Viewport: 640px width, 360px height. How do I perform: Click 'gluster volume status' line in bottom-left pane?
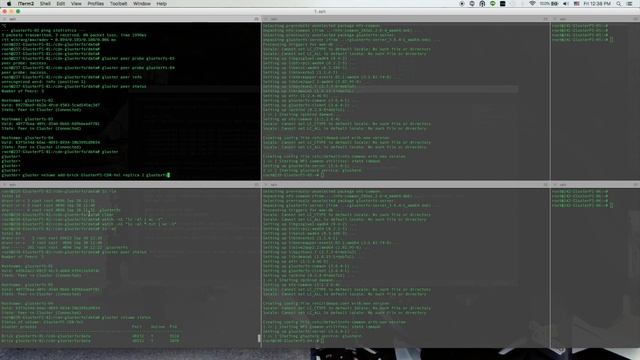[76, 317]
